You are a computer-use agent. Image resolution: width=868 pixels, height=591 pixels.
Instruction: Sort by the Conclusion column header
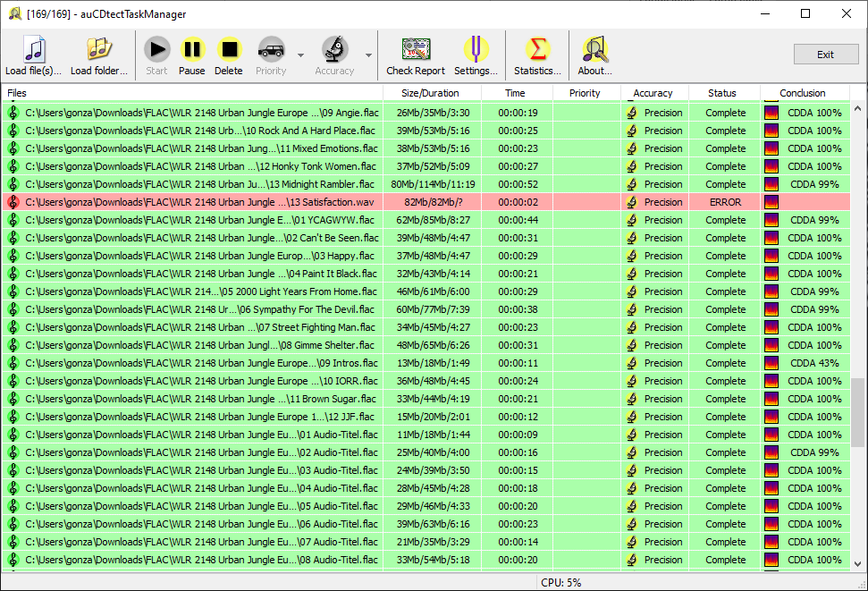click(805, 93)
